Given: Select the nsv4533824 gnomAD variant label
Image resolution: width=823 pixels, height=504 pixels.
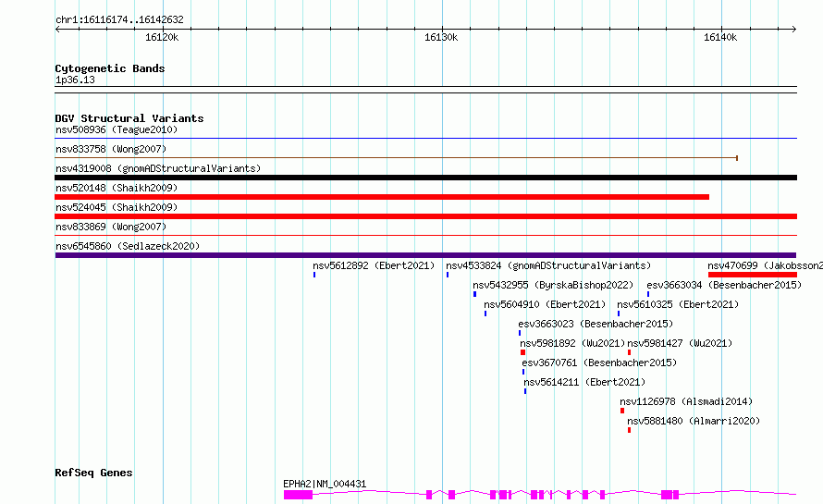Looking at the screenshot, I should coord(548,265).
